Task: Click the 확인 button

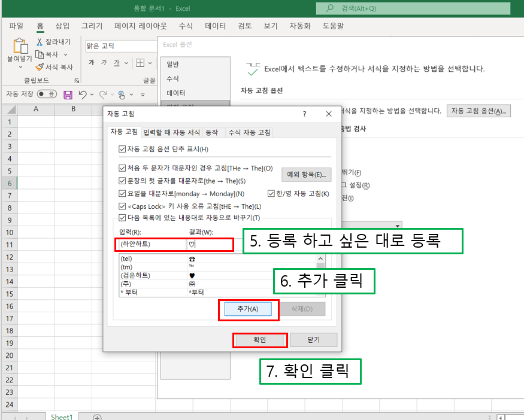Action: (260, 340)
